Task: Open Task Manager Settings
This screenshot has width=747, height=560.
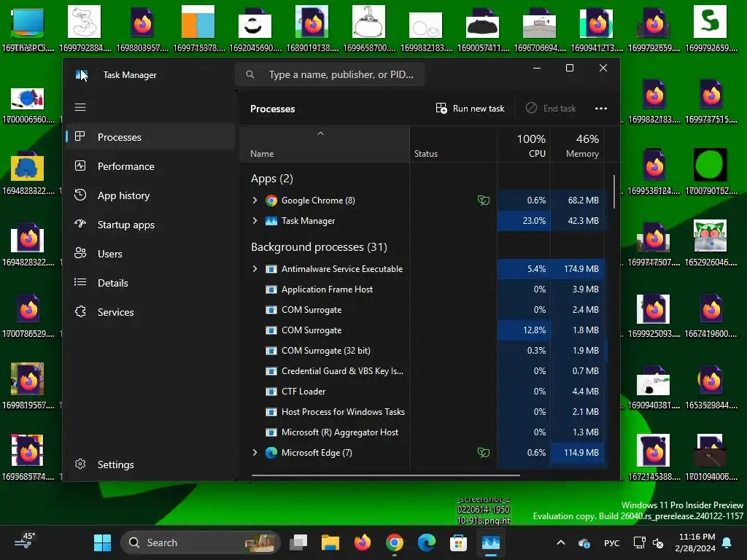Action: [x=150, y=464]
